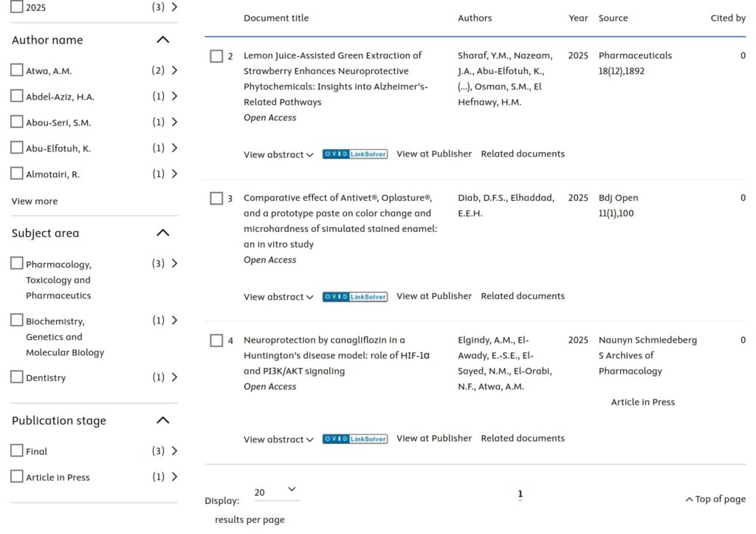
Task: Tick the Article in Press checkbox
Action: coord(17,476)
